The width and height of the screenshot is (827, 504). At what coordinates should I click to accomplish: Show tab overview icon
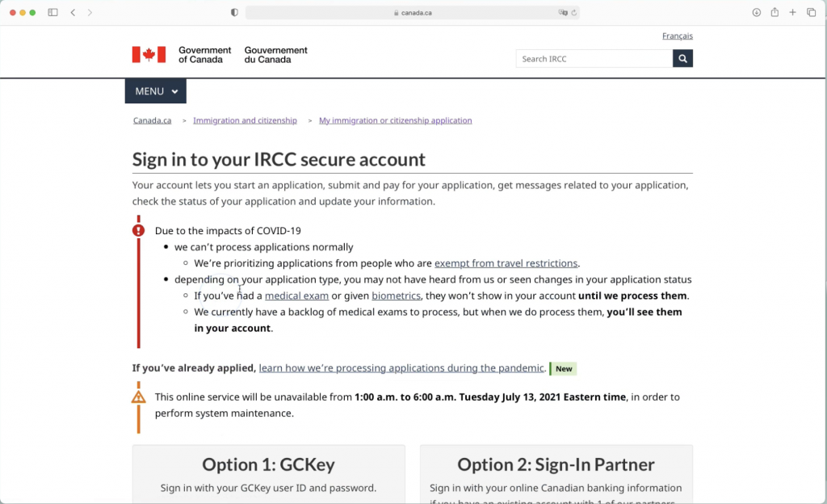(812, 13)
